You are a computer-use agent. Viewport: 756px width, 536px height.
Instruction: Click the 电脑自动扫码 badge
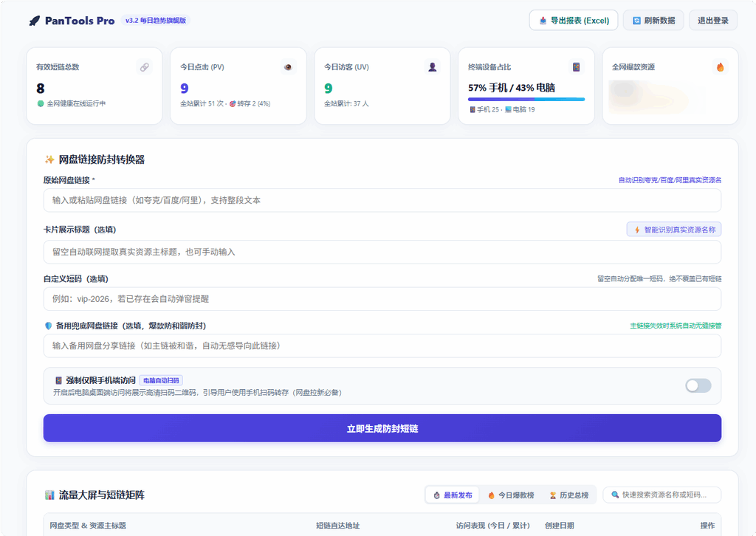tap(161, 380)
